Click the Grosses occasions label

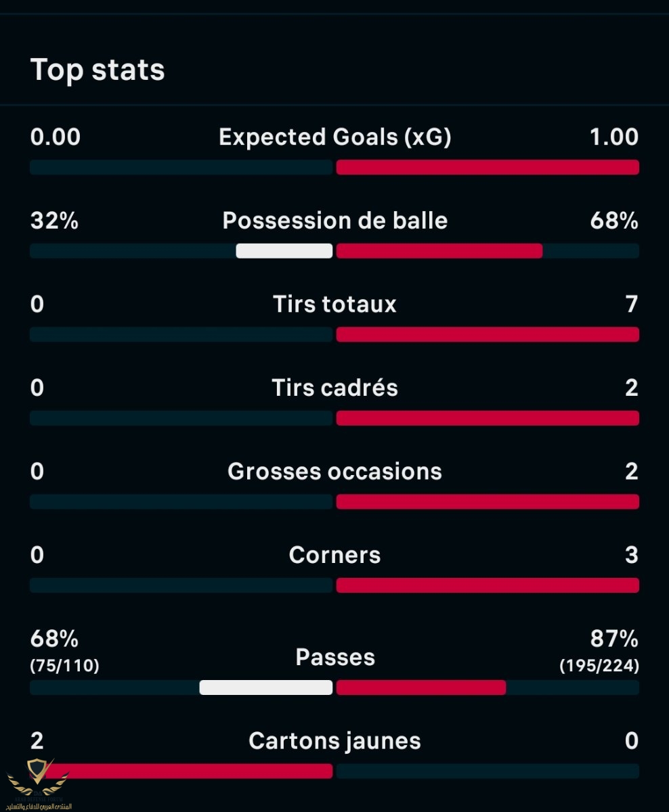pyautogui.click(x=334, y=471)
